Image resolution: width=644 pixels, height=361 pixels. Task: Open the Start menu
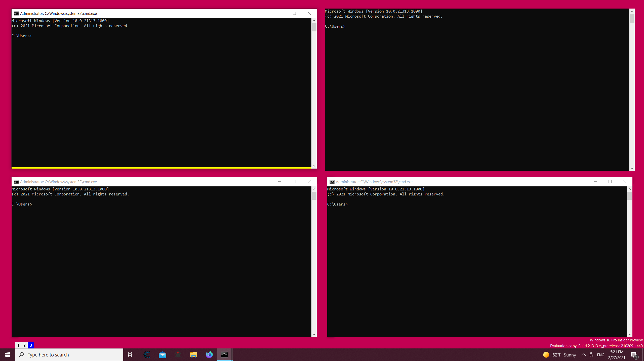click(x=7, y=354)
